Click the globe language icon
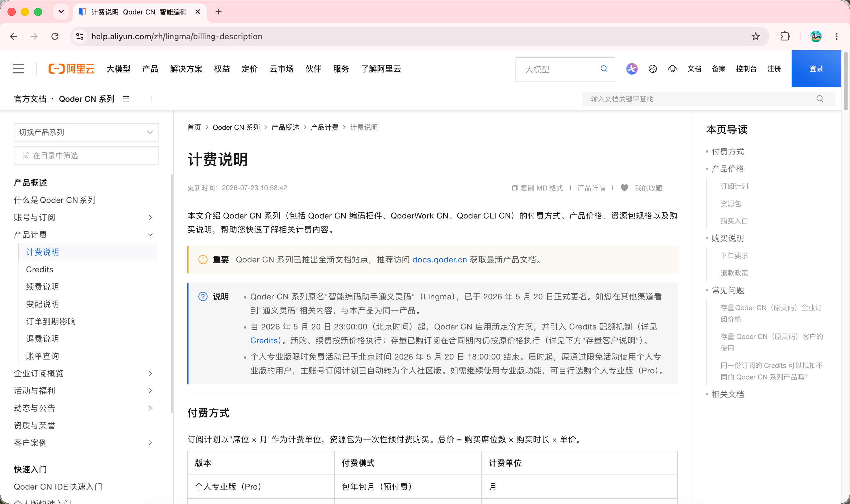850x504 pixels. pyautogui.click(x=653, y=69)
